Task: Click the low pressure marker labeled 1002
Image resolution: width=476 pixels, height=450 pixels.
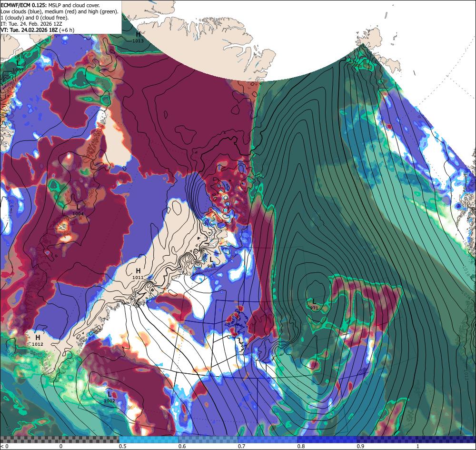Action: coord(109,397)
